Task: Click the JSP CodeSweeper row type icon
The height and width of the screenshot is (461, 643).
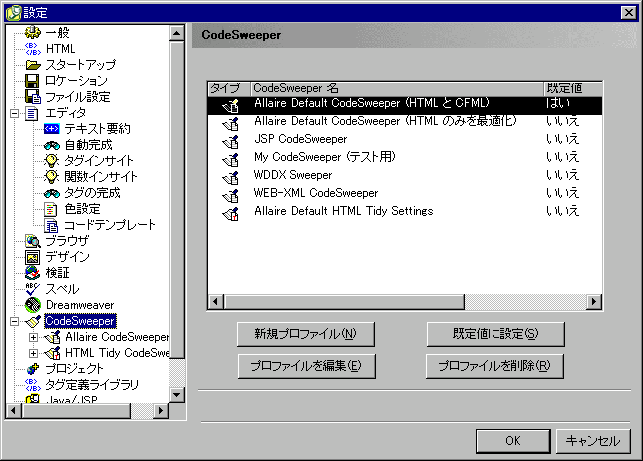Action: point(230,141)
